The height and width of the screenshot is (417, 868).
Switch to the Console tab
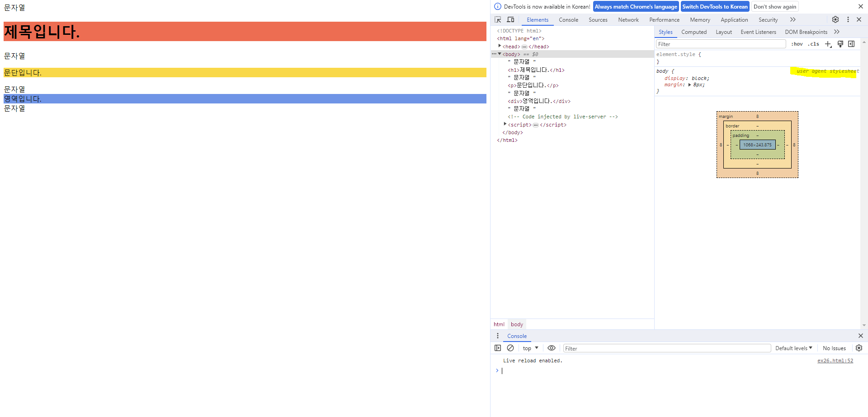[x=568, y=19]
